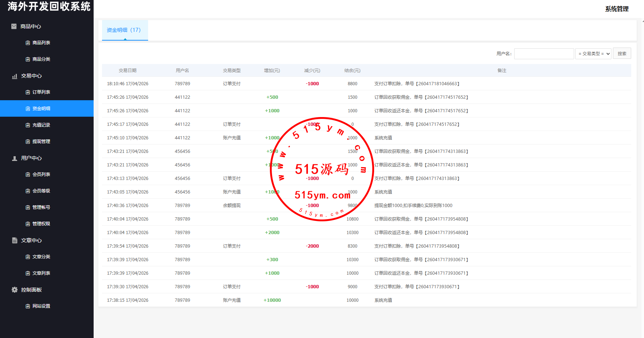Click the 商品中心 section icon
The image size is (644, 338).
point(14,26)
